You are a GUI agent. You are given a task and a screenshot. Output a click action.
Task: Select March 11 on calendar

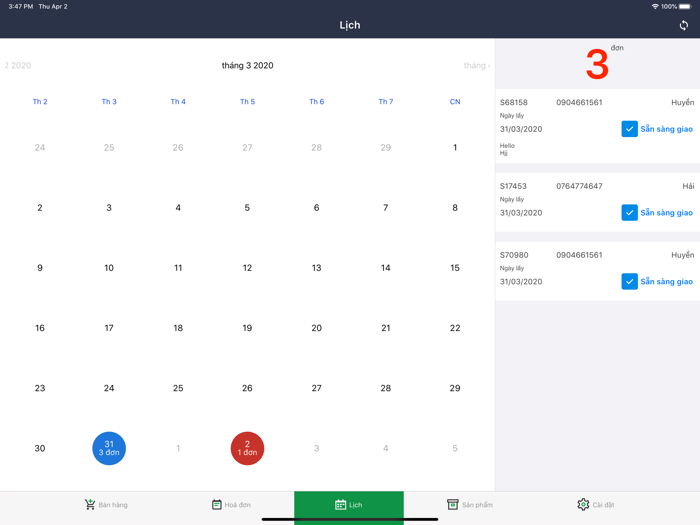178,268
